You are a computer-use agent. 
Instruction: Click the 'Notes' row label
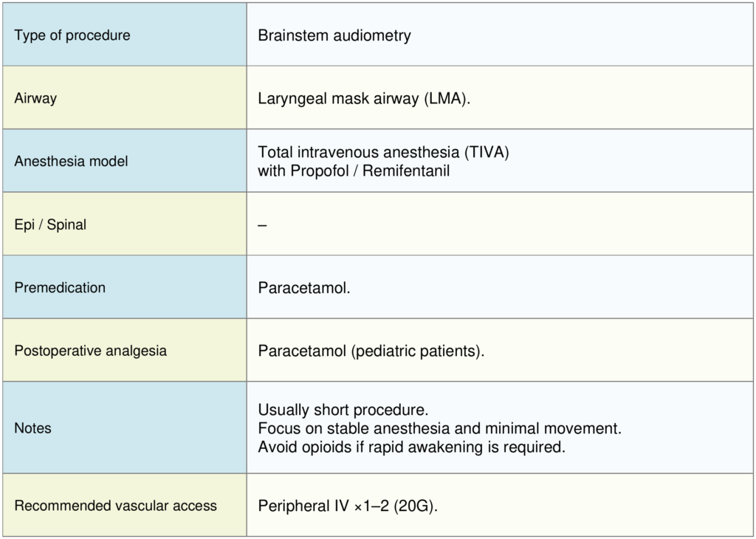pyautogui.click(x=33, y=428)
